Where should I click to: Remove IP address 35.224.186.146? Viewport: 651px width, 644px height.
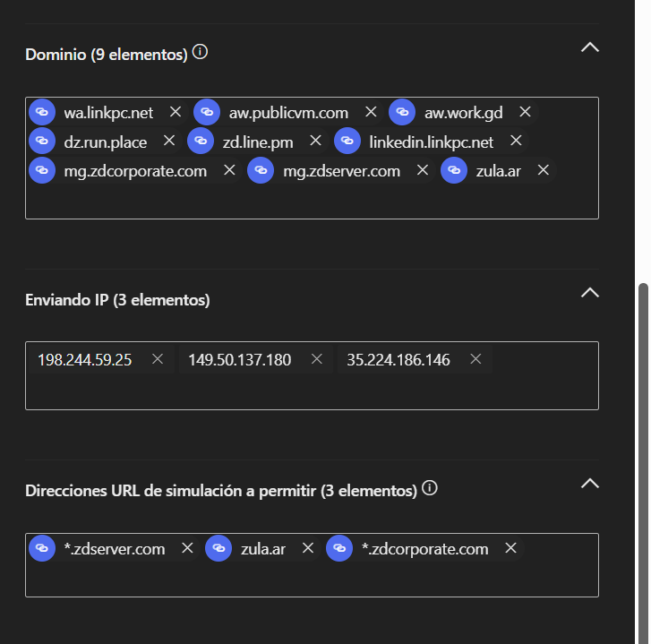point(475,359)
